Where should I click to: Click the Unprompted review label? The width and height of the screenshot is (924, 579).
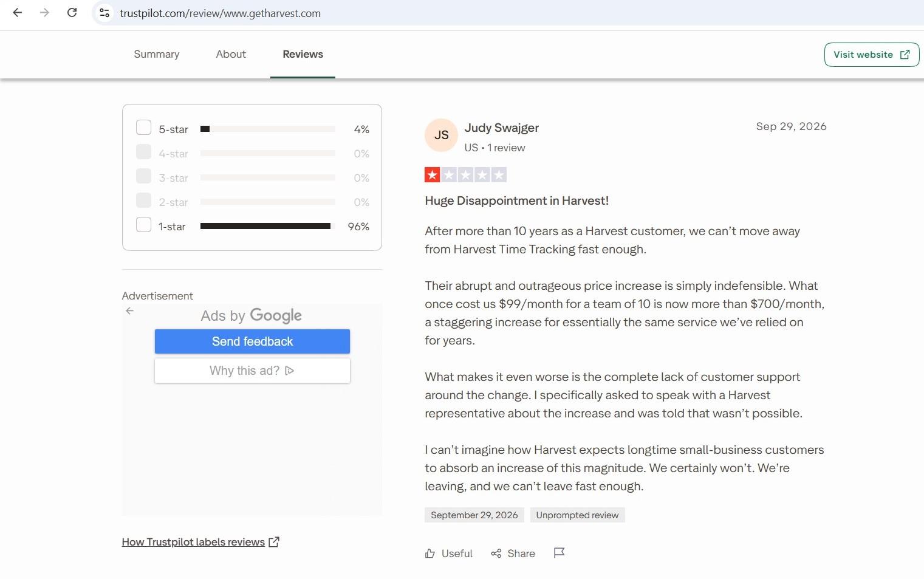pos(577,515)
